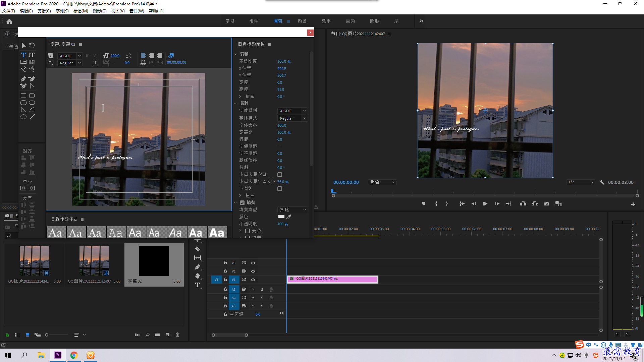This screenshot has height=362, width=644.
Task: Collapse the Properties section
Action: [x=235, y=104]
